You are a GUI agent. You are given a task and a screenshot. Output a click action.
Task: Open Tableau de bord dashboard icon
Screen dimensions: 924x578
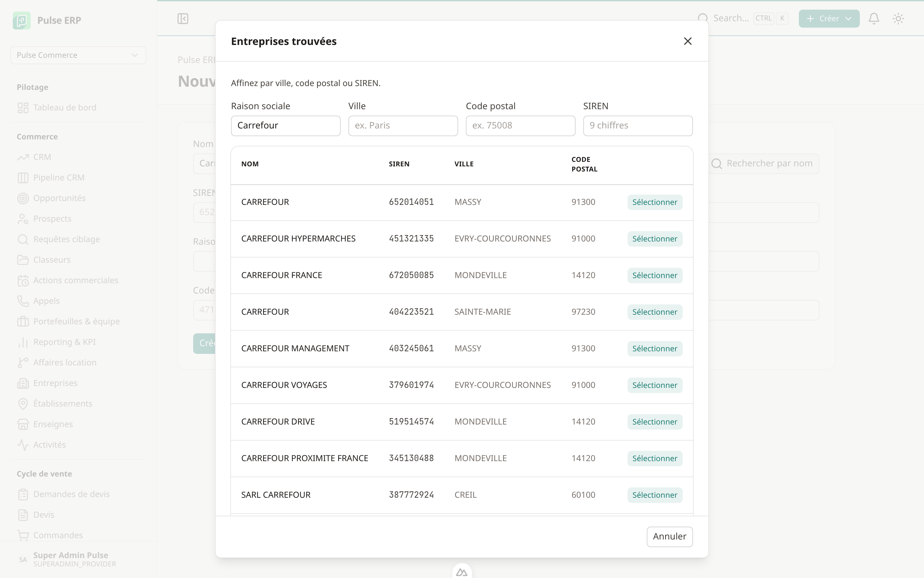point(23,108)
